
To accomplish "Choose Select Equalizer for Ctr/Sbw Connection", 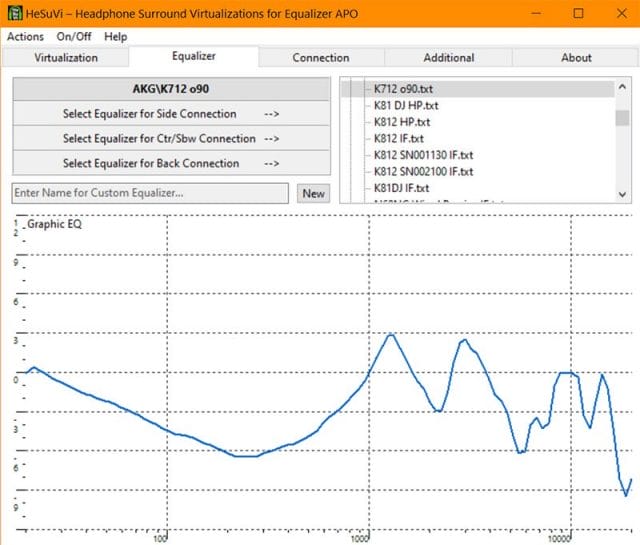I will (171, 139).
